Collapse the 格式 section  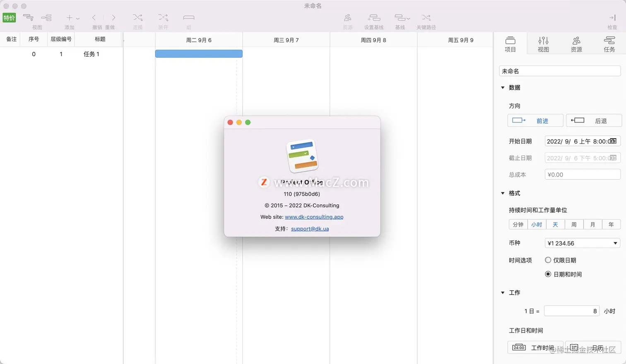click(x=503, y=193)
